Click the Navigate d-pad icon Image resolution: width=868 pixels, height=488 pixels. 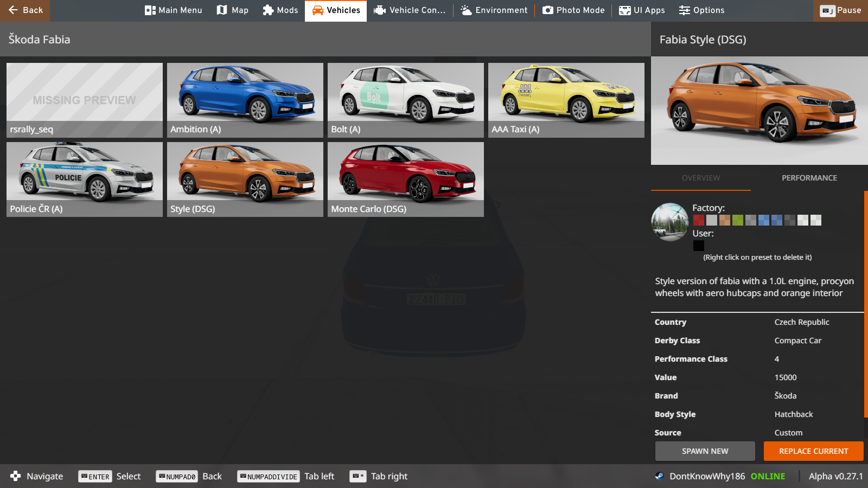(x=16, y=476)
